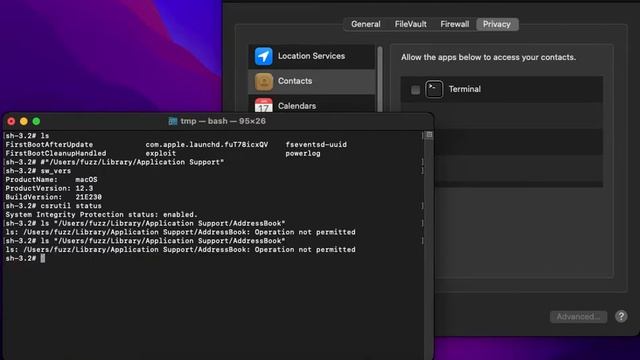This screenshot has width=640, height=360.
Task: Click 'Allow the apps below' description text
Action: point(488,57)
